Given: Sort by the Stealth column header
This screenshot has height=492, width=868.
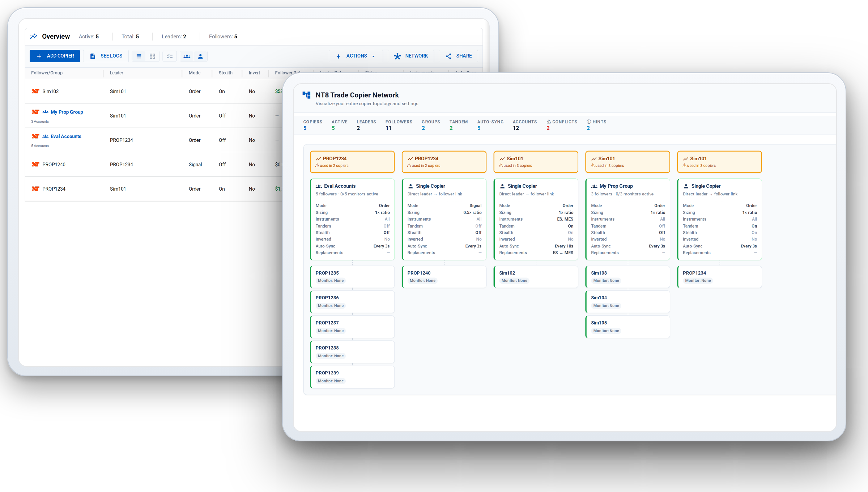Looking at the screenshot, I should 226,73.
